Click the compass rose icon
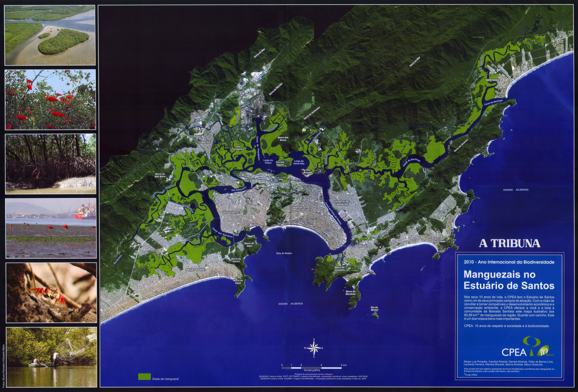Screen dimensions: 578x392 click(x=314, y=348)
